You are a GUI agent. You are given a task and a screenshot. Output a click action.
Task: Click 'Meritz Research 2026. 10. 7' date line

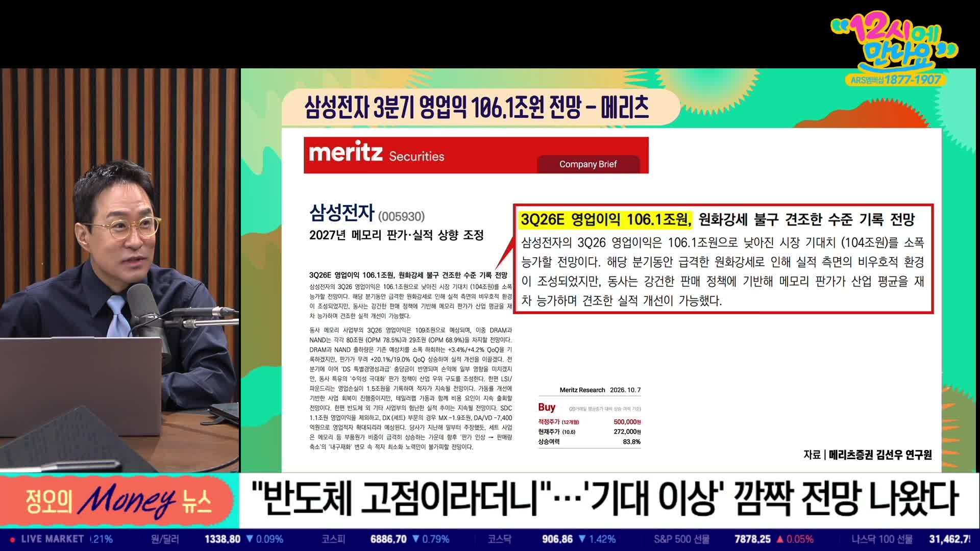(x=600, y=390)
